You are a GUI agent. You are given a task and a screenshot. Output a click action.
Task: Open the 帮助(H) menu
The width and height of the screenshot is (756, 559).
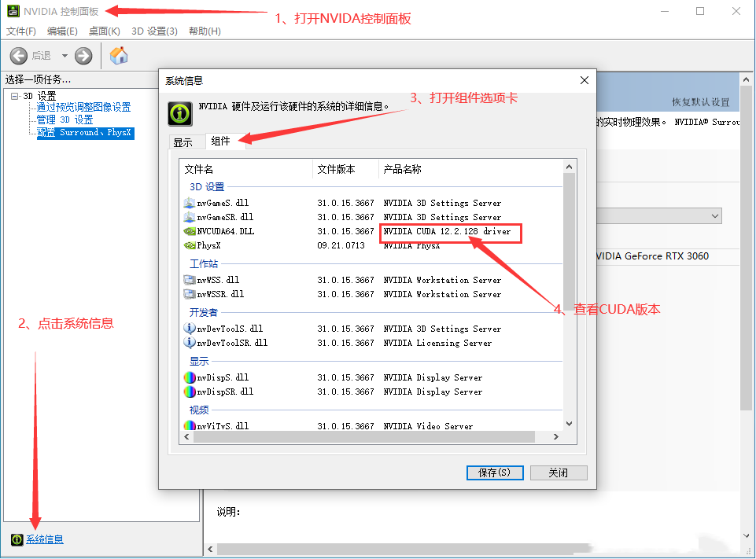point(205,31)
